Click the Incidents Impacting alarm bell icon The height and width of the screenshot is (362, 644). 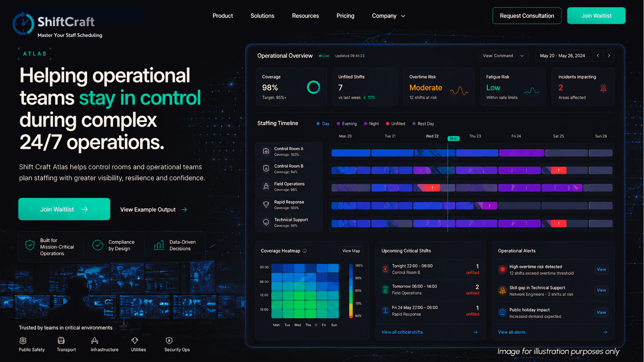(x=603, y=88)
